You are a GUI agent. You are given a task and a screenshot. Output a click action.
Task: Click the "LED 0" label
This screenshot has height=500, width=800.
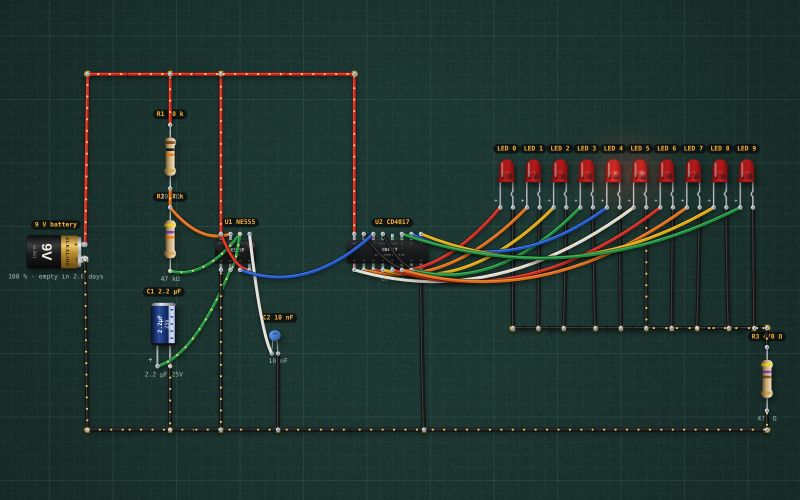[507, 148]
